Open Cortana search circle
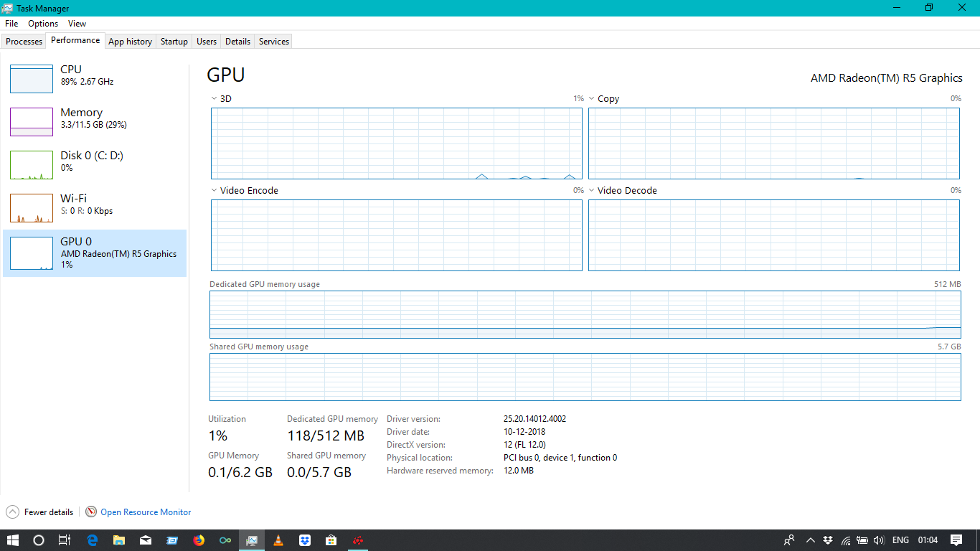This screenshot has width=980, height=551. (39, 540)
